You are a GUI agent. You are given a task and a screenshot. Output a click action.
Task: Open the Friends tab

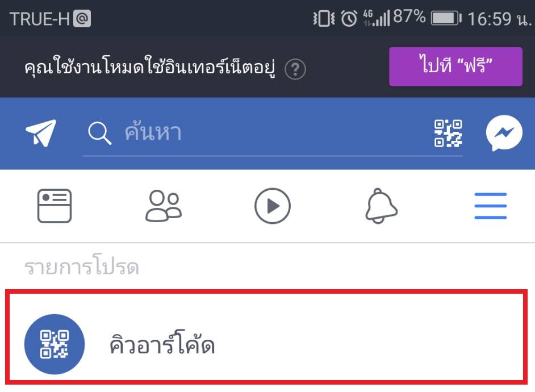tap(164, 206)
